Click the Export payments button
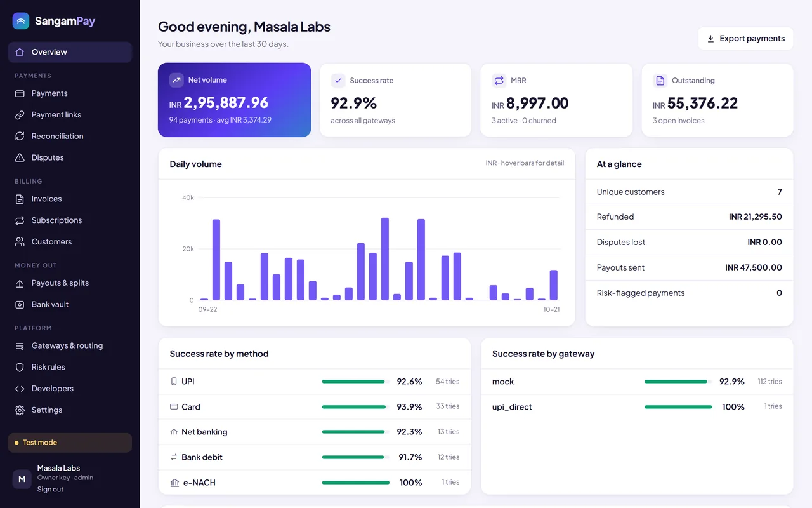 746,39
